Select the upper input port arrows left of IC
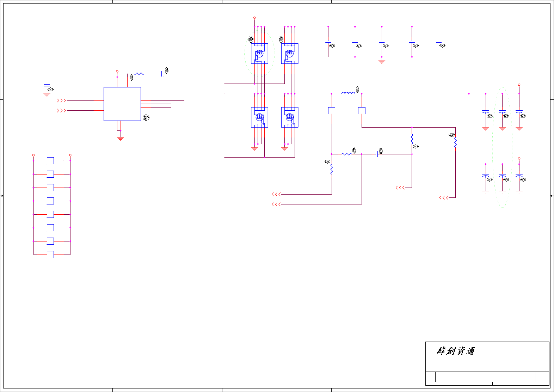Image resolution: width=554 pixels, height=392 pixels. (x=61, y=100)
